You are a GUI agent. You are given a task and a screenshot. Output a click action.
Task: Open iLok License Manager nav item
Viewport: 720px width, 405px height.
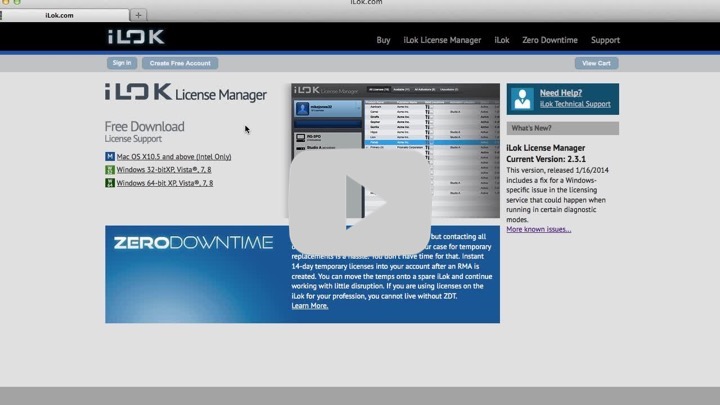(x=442, y=40)
